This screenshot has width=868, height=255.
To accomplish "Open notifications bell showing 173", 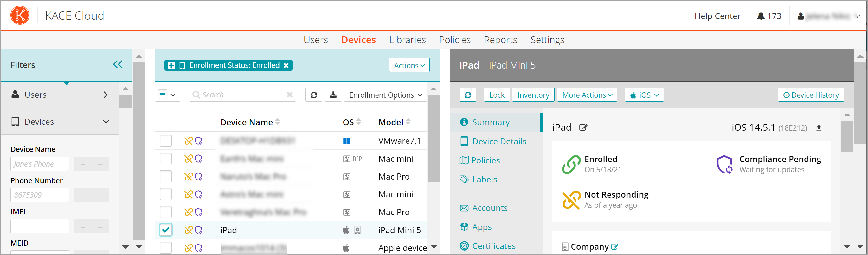I will click(x=768, y=16).
